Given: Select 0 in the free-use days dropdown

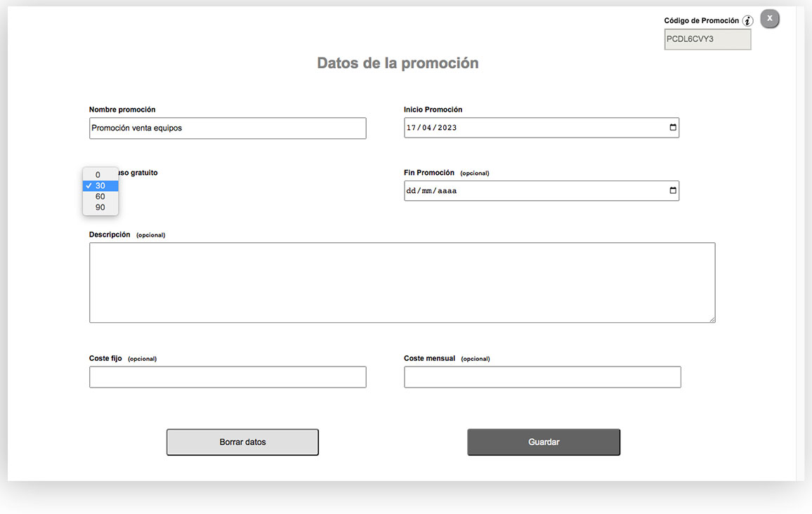Looking at the screenshot, I should point(100,175).
